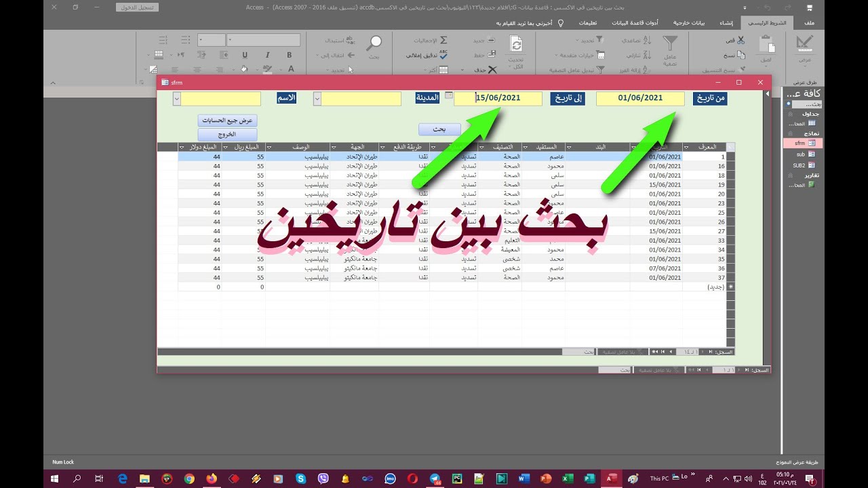Open Excel from the taskbar
Image resolution: width=868 pixels, height=488 pixels.
(568, 479)
